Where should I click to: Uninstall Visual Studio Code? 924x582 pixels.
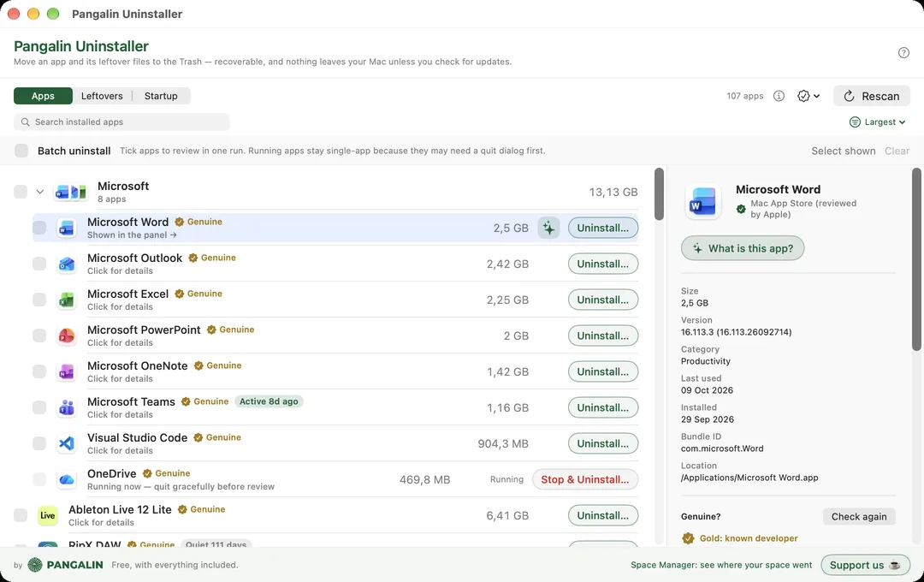tap(603, 443)
